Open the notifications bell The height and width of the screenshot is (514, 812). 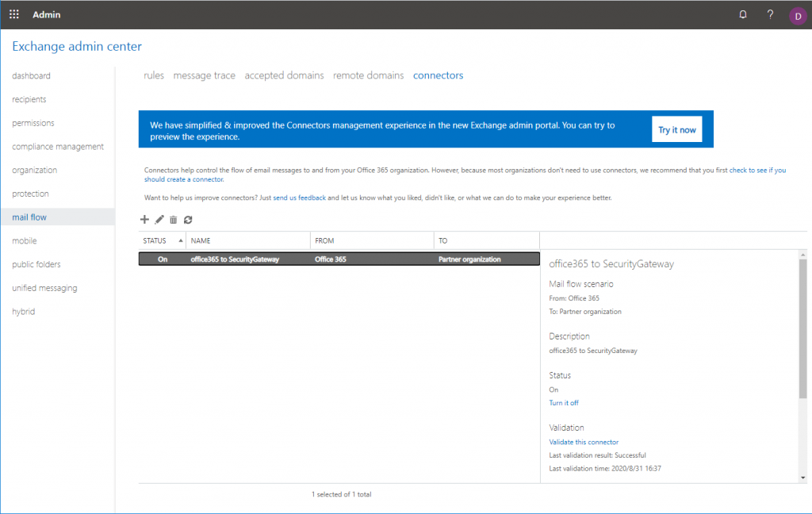pos(743,14)
